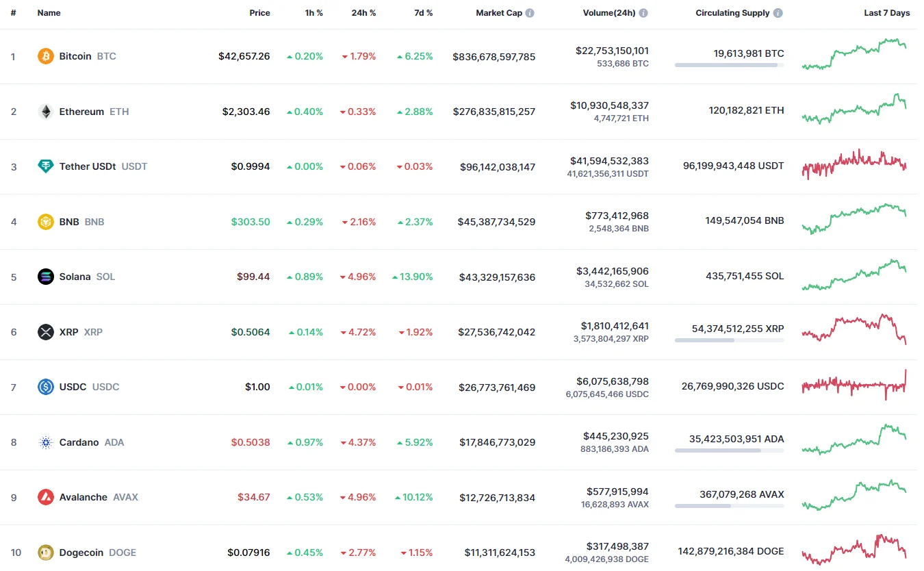
Task: Open Tether's last 7 days sparkline
Action: pyautogui.click(x=854, y=164)
